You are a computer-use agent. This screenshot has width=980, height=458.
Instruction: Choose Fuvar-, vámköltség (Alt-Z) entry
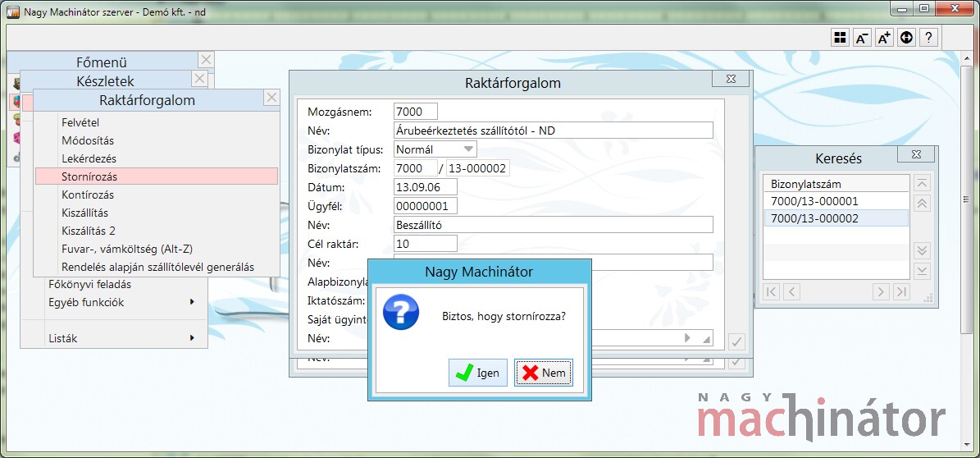tap(157, 249)
